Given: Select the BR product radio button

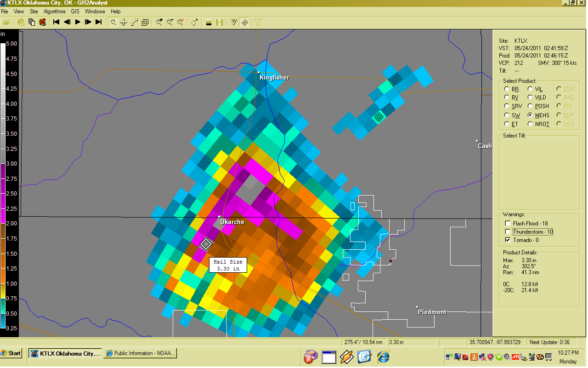Looking at the screenshot, I should 506,89.
